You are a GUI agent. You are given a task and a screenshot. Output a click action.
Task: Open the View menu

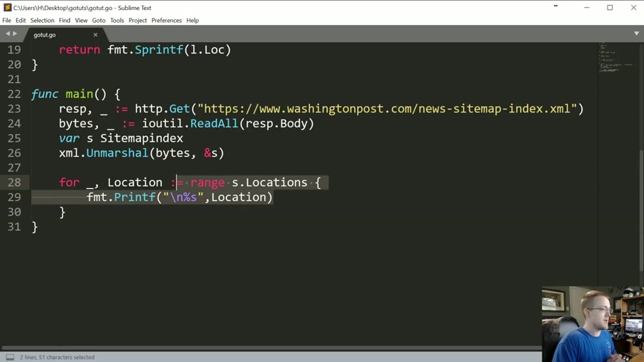(81, 20)
